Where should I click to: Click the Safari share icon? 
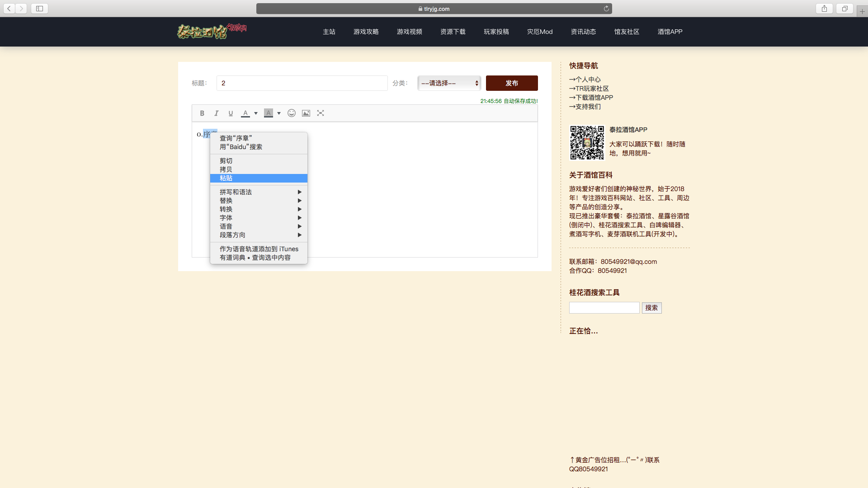tap(825, 9)
